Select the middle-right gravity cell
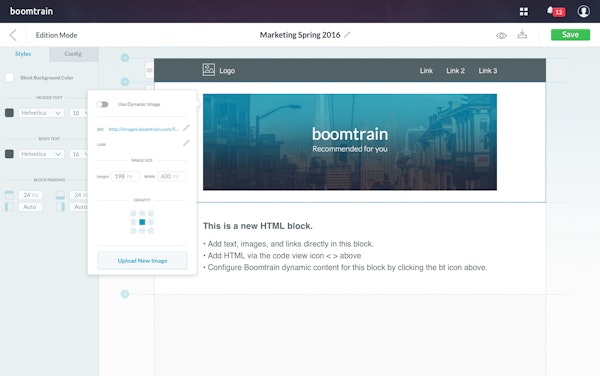 (x=151, y=222)
